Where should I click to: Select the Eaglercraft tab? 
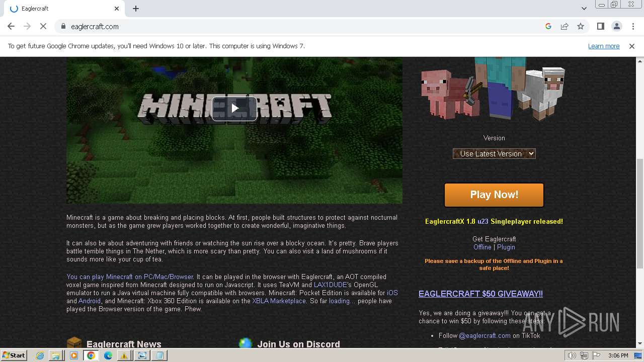63,9
